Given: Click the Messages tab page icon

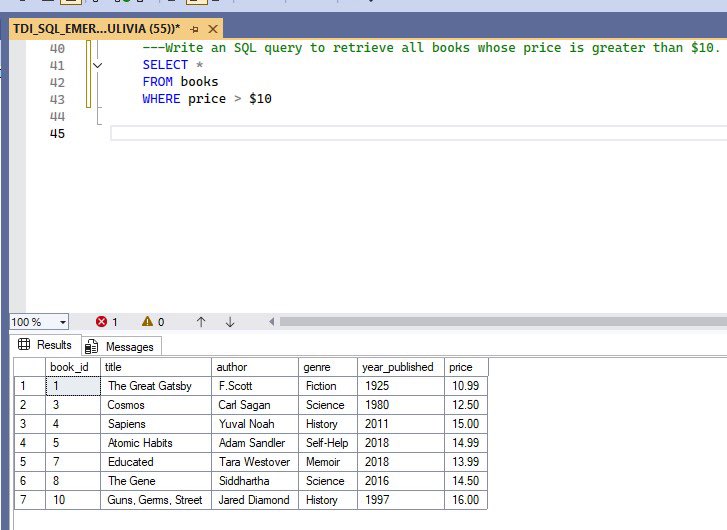Looking at the screenshot, I should [92, 346].
